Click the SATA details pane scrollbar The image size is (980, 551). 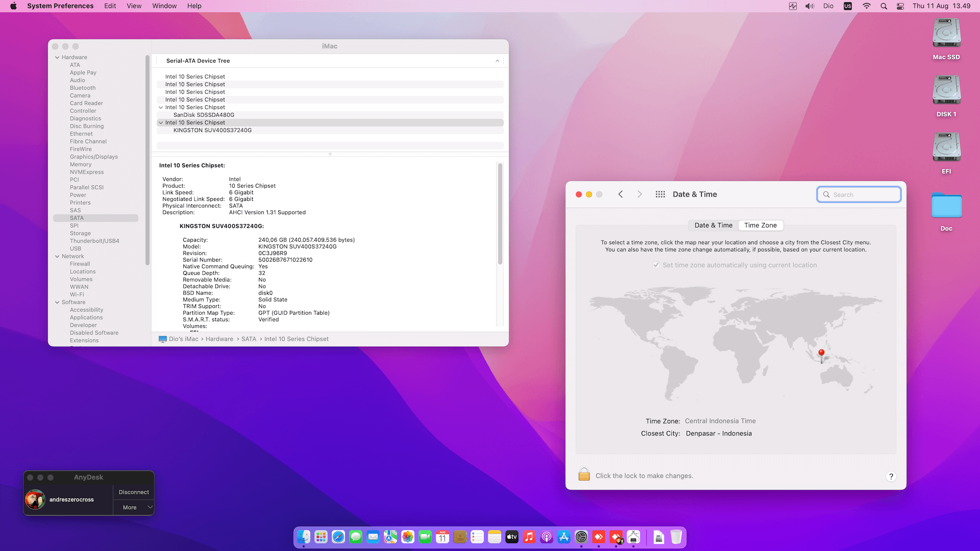(x=500, y=214)
